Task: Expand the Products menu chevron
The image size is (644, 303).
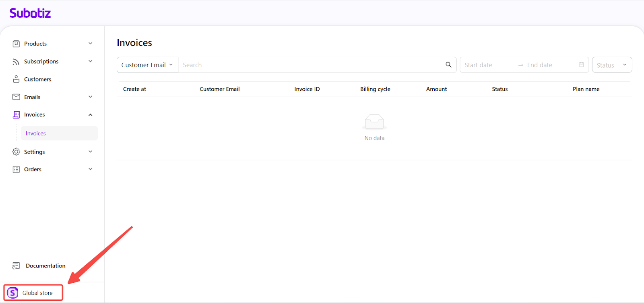Action: pyautogui.click(x=91, y=44)
